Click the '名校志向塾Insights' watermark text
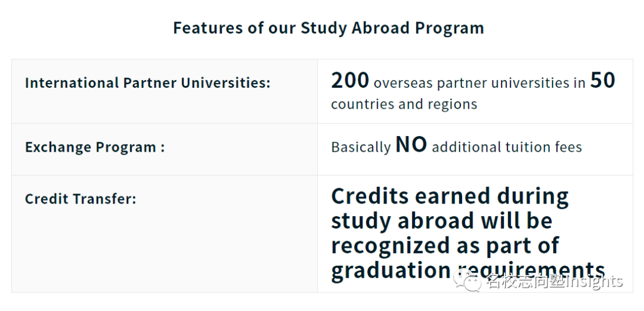The image size is (644, 311). pos(555,282)
